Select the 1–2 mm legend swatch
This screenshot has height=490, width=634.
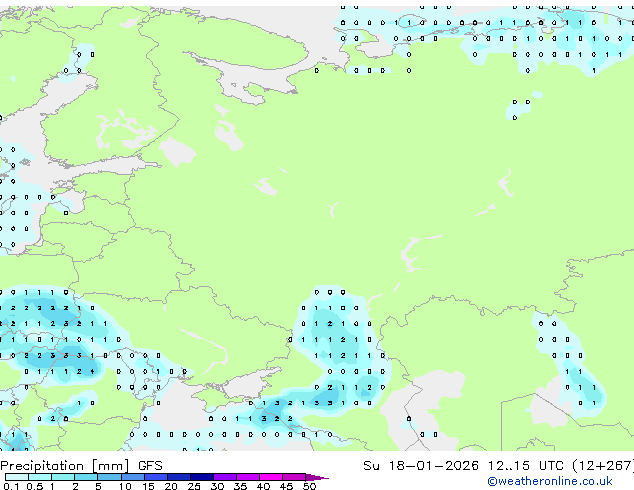pos(63,477)
